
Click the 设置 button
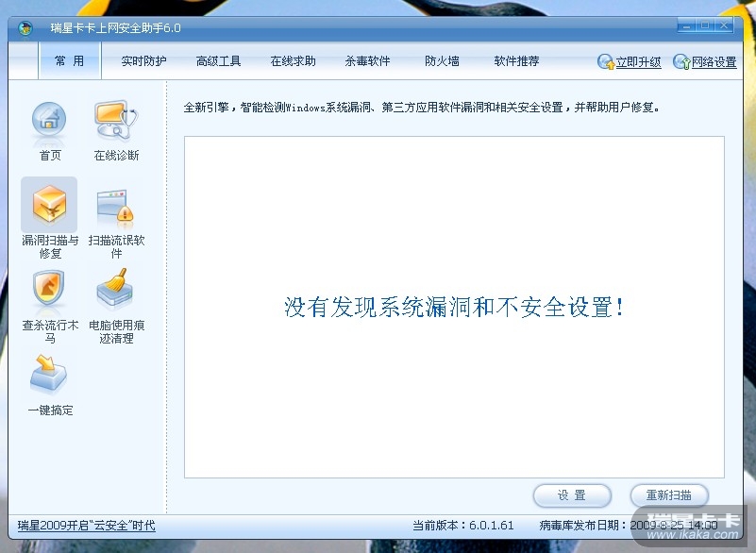572,495
